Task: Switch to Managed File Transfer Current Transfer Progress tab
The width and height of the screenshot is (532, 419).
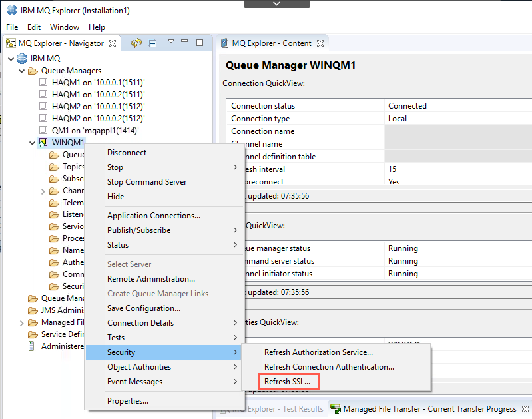Action: point(429,408)
